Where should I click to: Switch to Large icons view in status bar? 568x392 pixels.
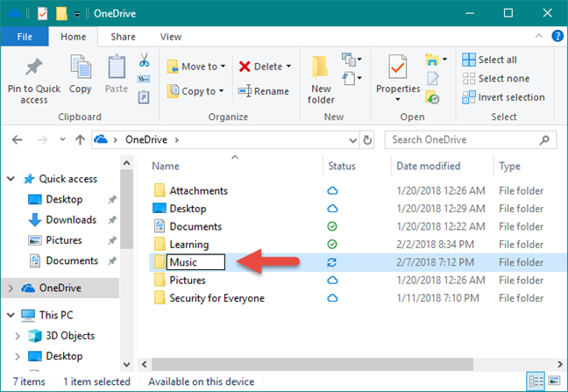[x=554, y=381]
